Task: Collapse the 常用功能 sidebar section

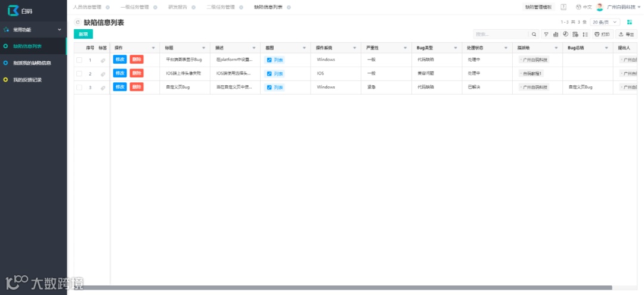Action: [59, 30]
